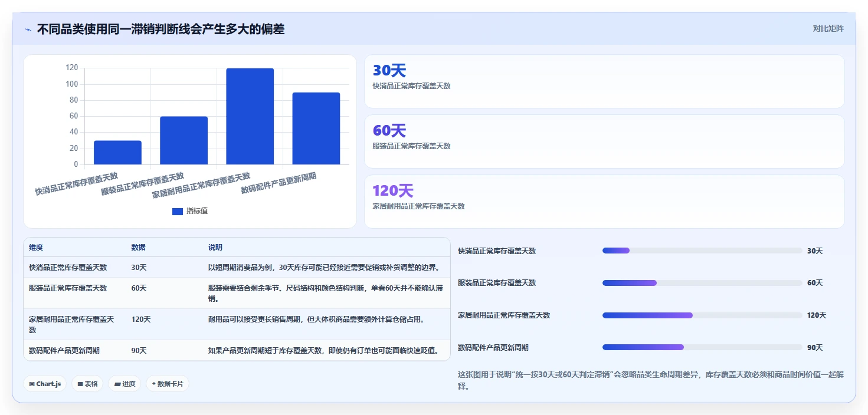Click the 数码配件产品更新周期 chart axis label

point(279,183)
